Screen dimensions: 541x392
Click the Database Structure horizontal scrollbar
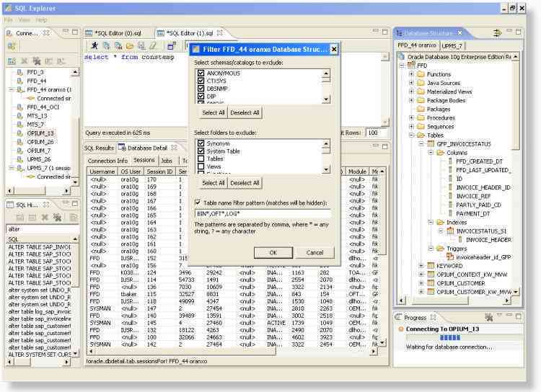[x=454, y=300]
